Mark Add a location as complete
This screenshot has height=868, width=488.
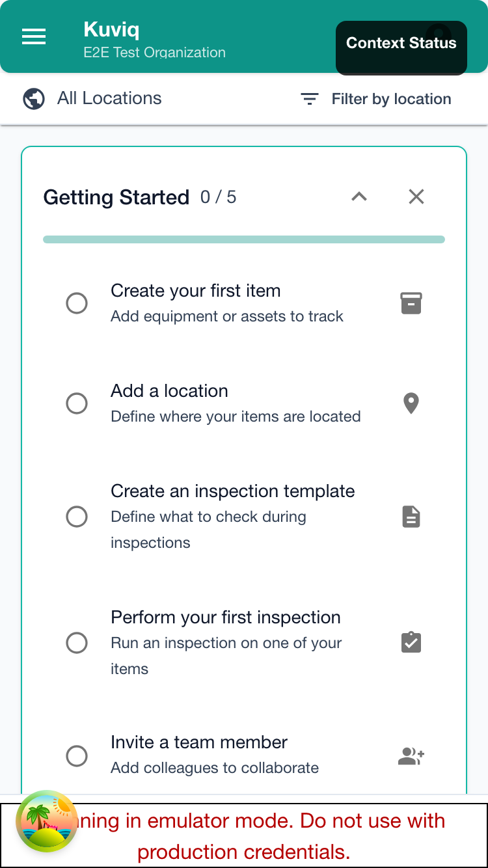[77, 403]
